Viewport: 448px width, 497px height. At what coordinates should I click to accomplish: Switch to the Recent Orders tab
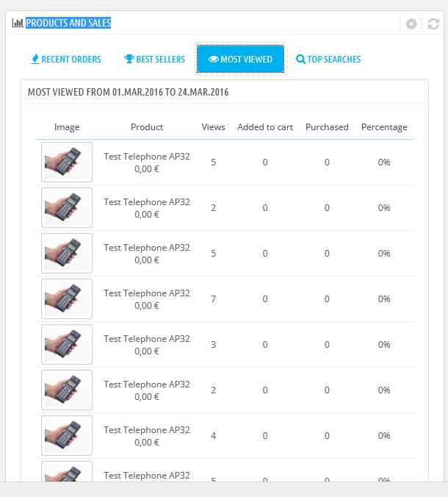click(66, 60)
